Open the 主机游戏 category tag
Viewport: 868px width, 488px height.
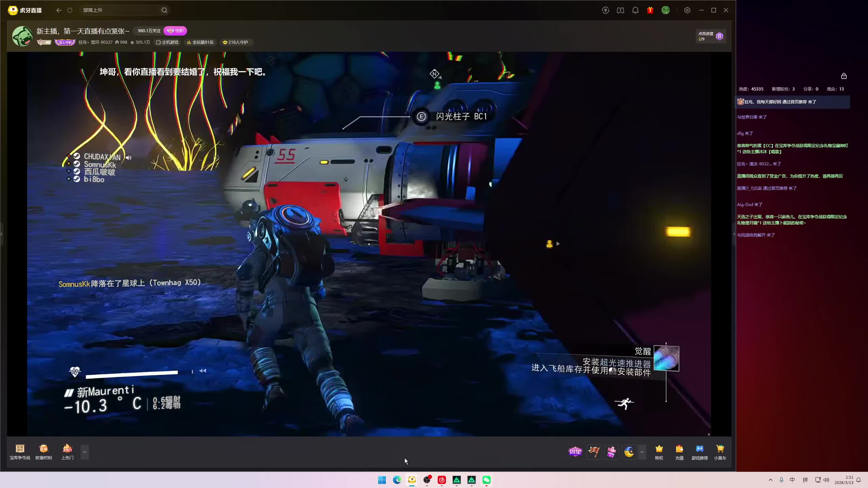167,42
